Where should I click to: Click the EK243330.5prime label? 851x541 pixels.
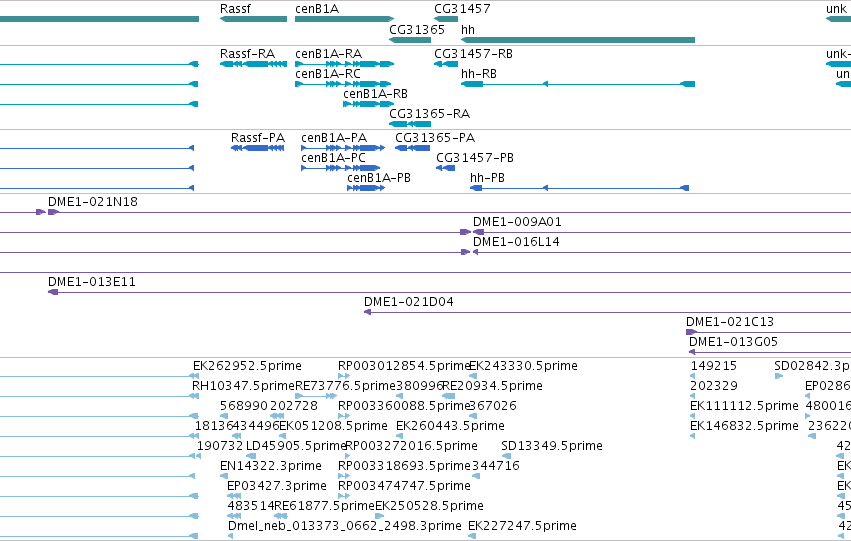pyautogui.click(x=523, y=366)
